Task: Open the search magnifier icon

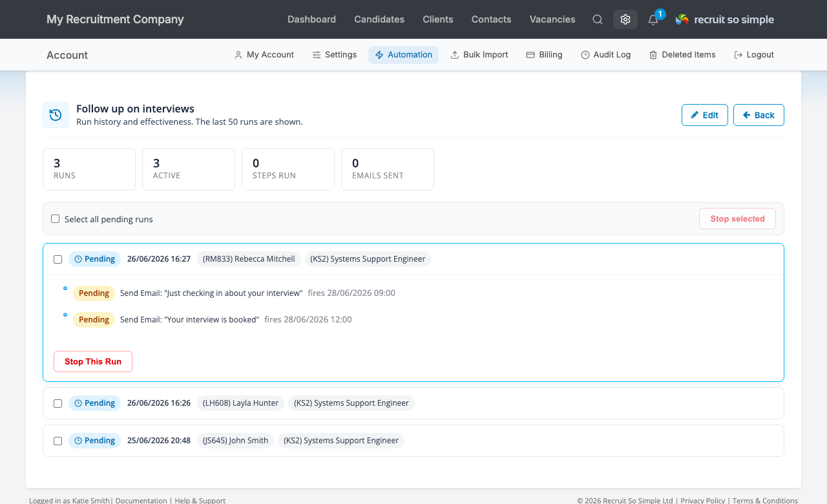Action: (x=598, y=19)
